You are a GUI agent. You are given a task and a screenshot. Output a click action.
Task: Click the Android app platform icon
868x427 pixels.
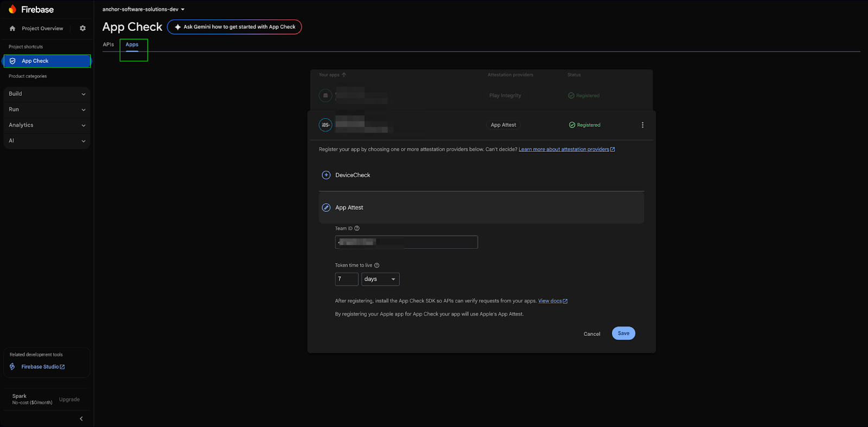[x=325, y=95]
